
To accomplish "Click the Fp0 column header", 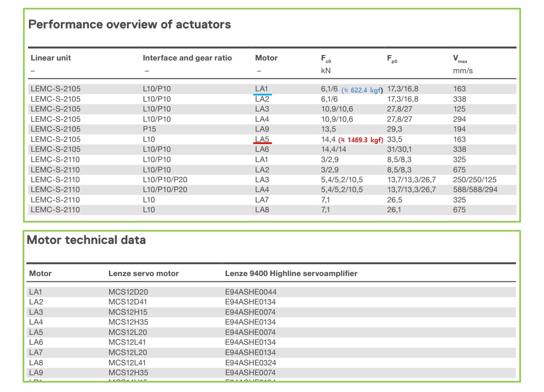I will pyautogui.click(x=392, y=59).
